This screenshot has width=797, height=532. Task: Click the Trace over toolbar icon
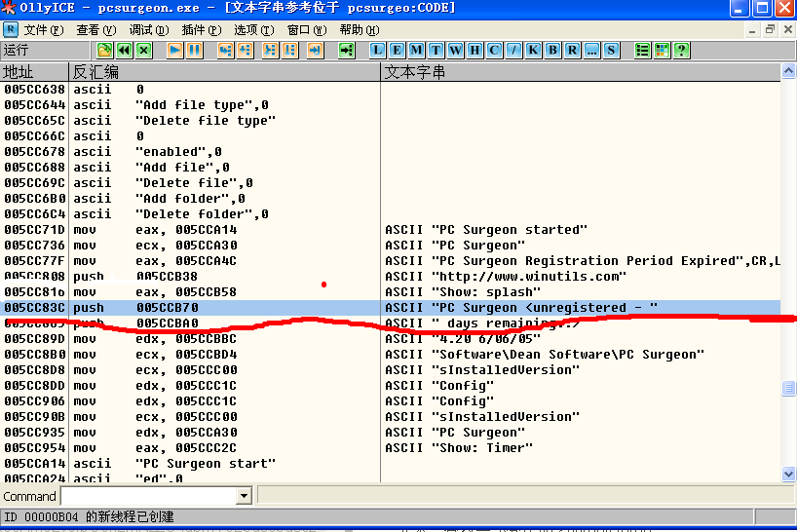(x=289, y=51)
